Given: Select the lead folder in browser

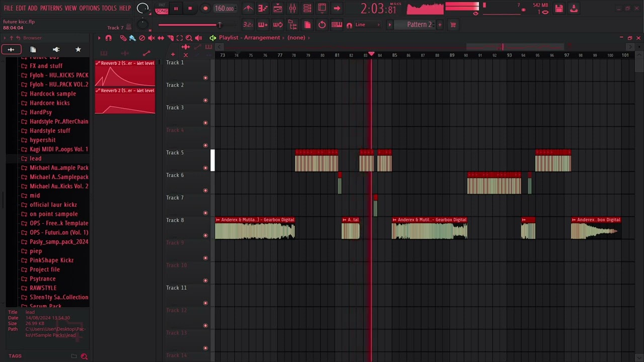Looking at the screenshot, I should click(x=35, y=158).
